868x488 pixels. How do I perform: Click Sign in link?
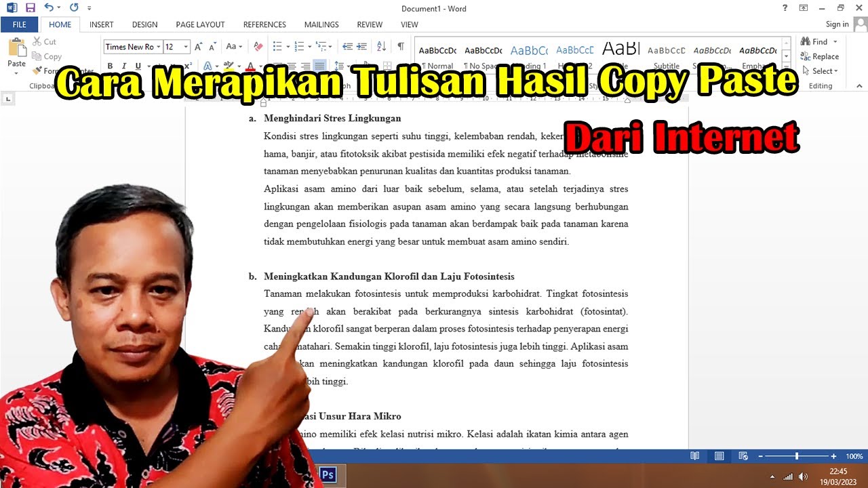pos(837,24)
